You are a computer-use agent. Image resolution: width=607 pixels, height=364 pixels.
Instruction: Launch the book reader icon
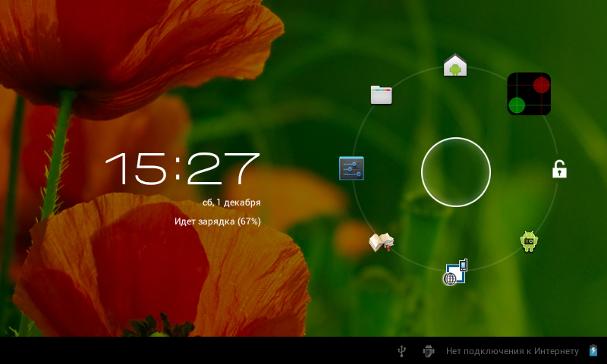[x=382, y=242]
